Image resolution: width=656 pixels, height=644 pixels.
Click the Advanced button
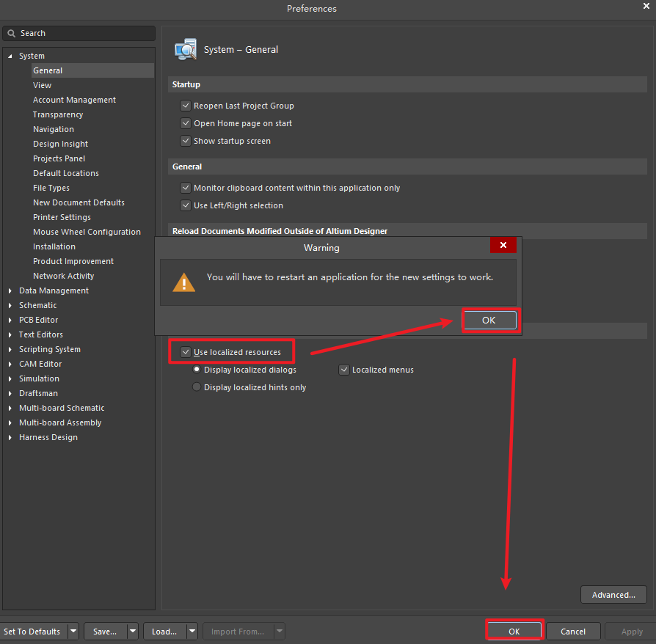613,595
